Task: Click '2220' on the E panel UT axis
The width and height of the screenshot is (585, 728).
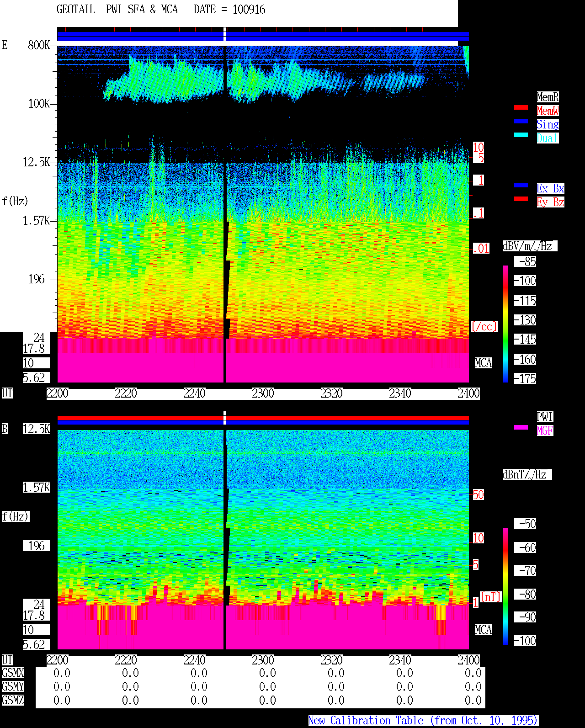Action: (x=126, y=393)
